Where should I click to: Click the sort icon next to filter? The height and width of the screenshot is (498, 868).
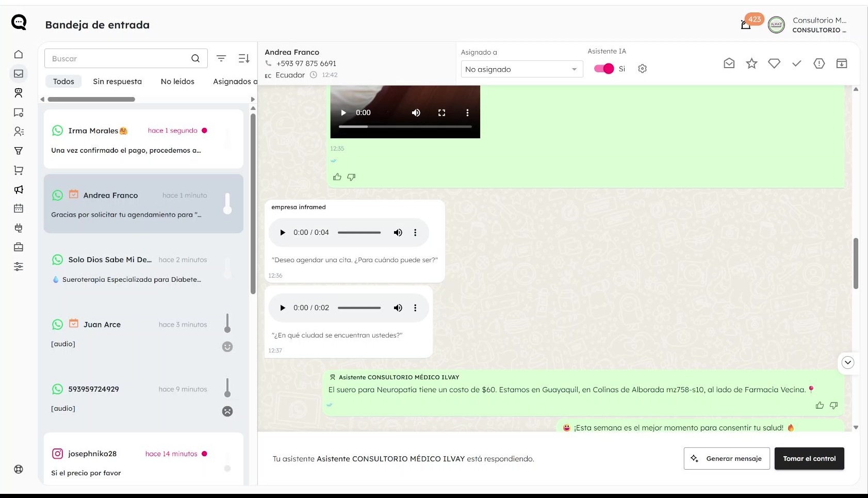[244, 58]
